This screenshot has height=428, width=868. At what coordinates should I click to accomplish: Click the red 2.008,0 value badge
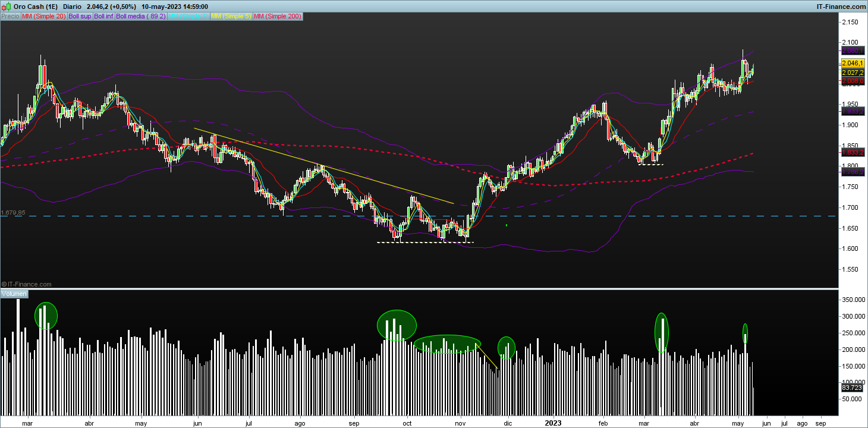853,81
